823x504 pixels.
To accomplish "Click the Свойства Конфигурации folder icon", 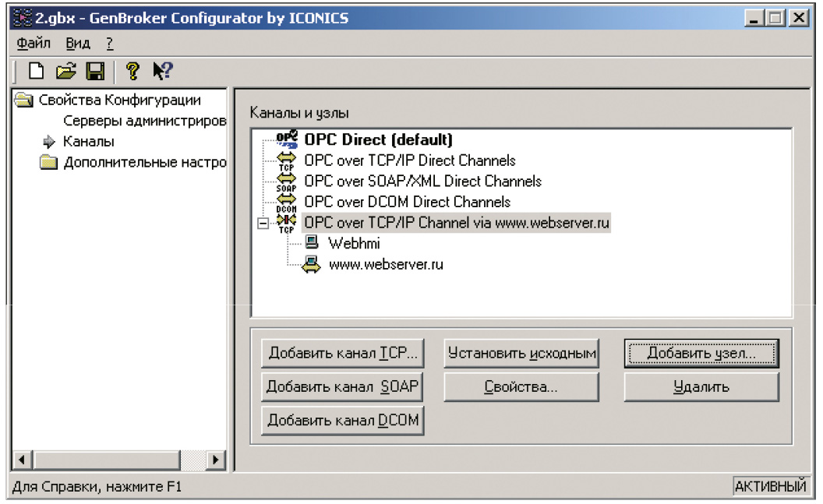I will 23,100.
